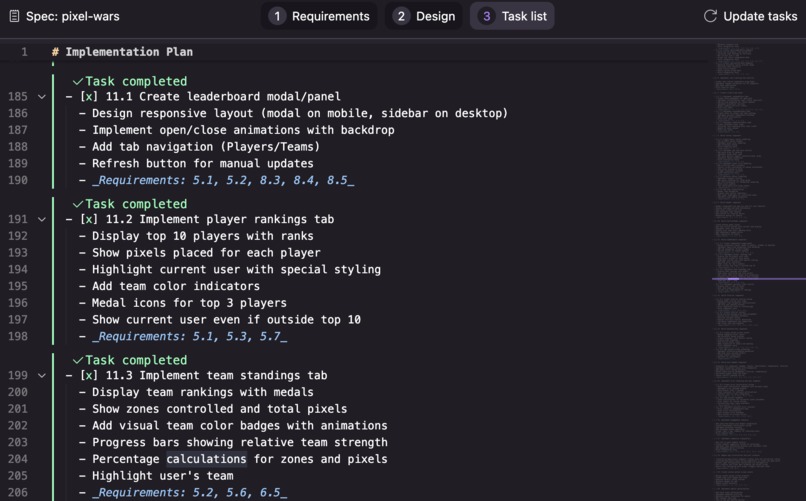Click line number 185 in gutter
Image resolution: width=806 pixels, height=501 pixels.
coord(18,97)
